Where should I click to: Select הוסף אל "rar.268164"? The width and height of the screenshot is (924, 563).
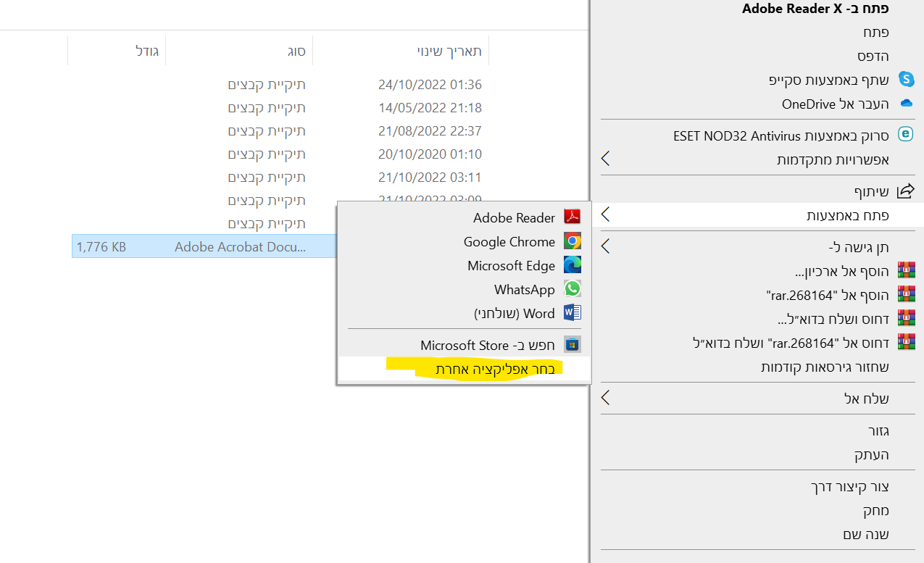click(828, 295)
